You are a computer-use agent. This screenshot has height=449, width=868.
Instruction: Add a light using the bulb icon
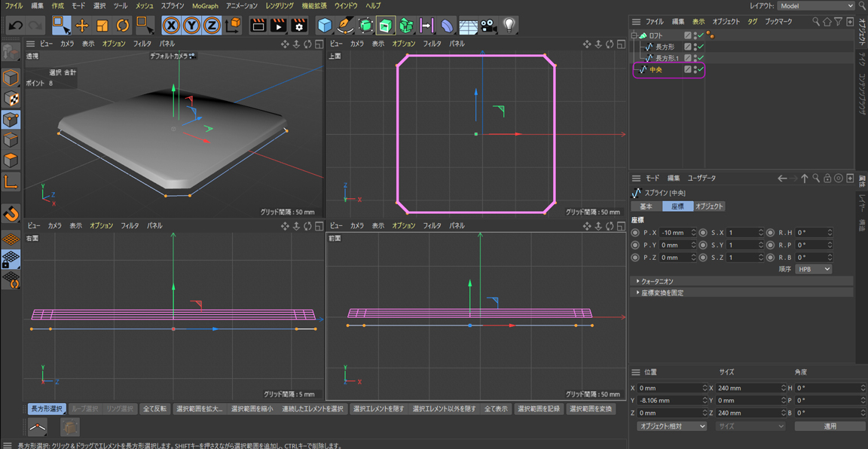point(509,26)
